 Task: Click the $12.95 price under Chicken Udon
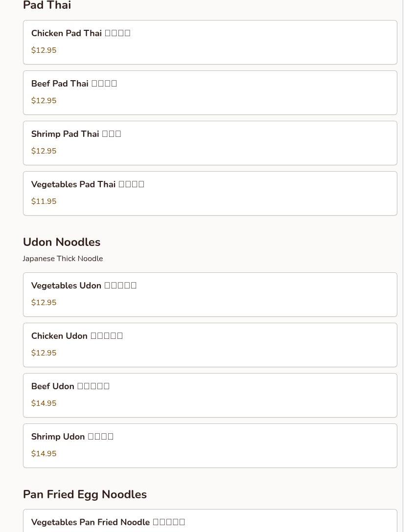(x=44, y=353)
